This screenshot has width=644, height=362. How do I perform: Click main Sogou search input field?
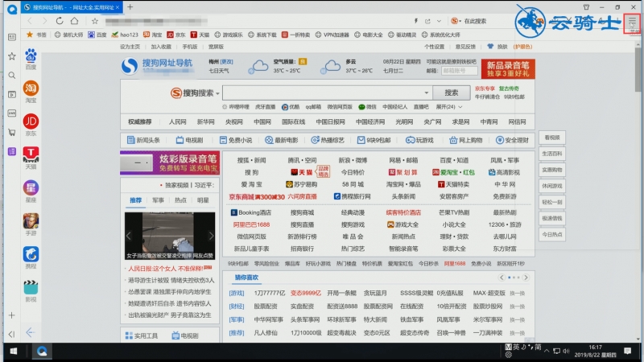(x=328, y=93)
